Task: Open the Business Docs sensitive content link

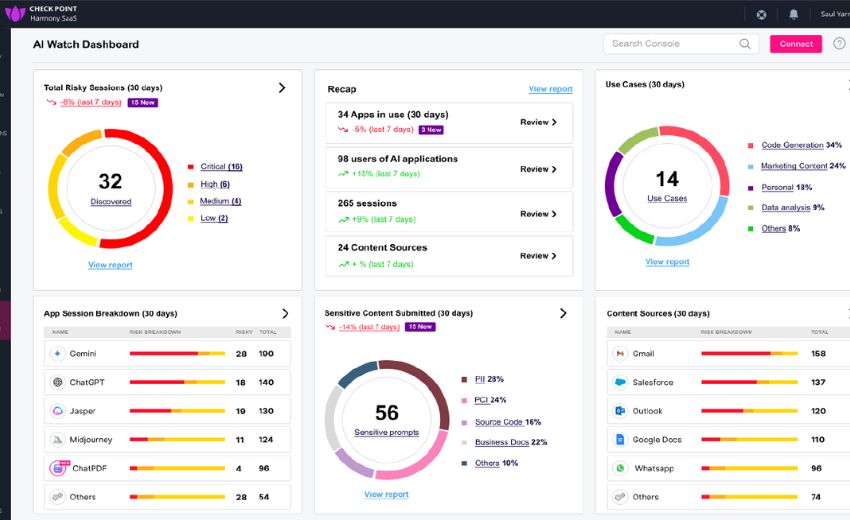Action: click(x=501, y=442)
